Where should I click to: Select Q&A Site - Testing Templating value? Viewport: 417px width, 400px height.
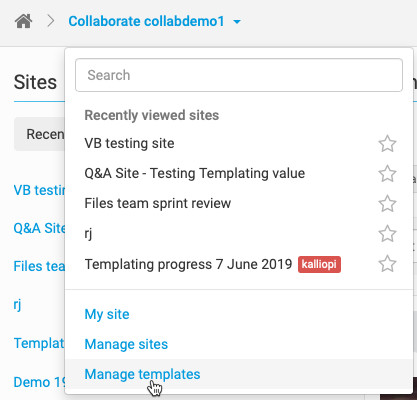tap(195, 173)
